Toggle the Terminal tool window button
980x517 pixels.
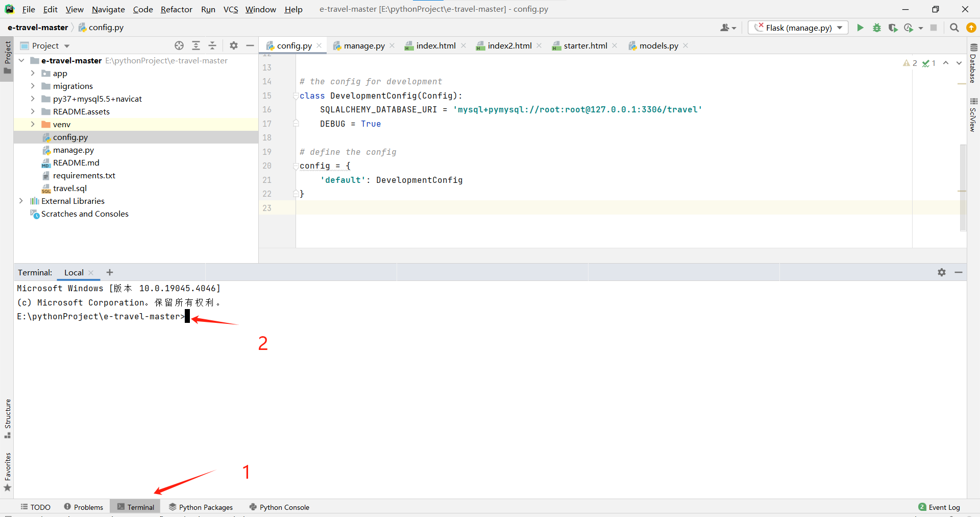135,507
